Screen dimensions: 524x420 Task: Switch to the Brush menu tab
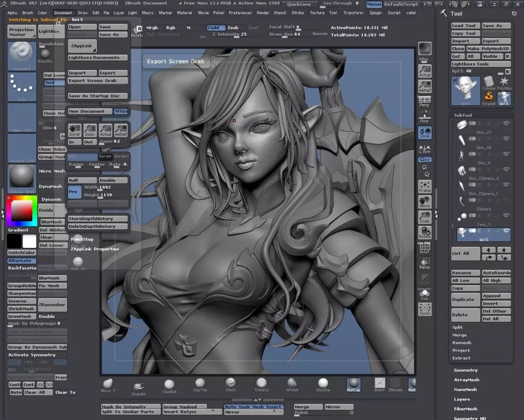coord(27,13)
